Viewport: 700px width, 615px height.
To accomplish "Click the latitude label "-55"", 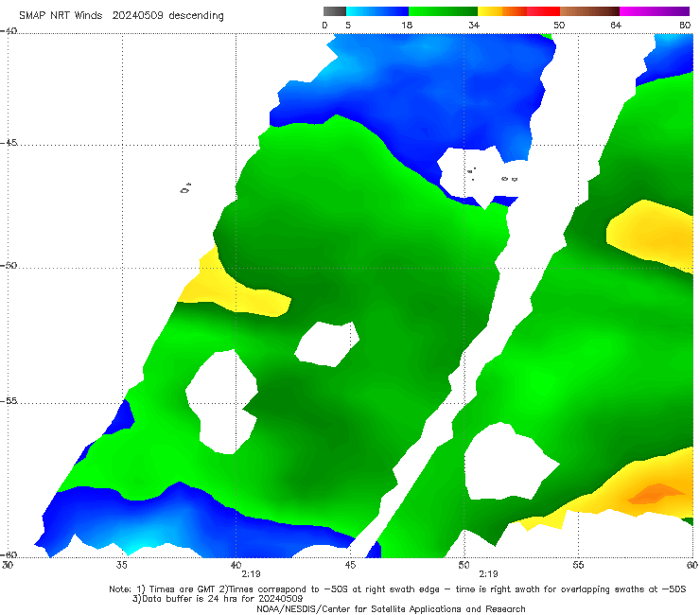I will 9,401.
